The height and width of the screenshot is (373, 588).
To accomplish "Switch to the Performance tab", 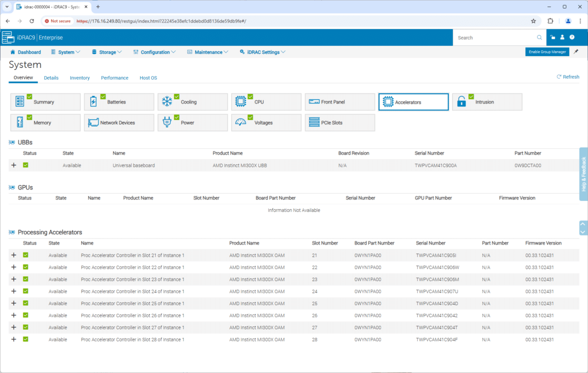I will [115, 78].
